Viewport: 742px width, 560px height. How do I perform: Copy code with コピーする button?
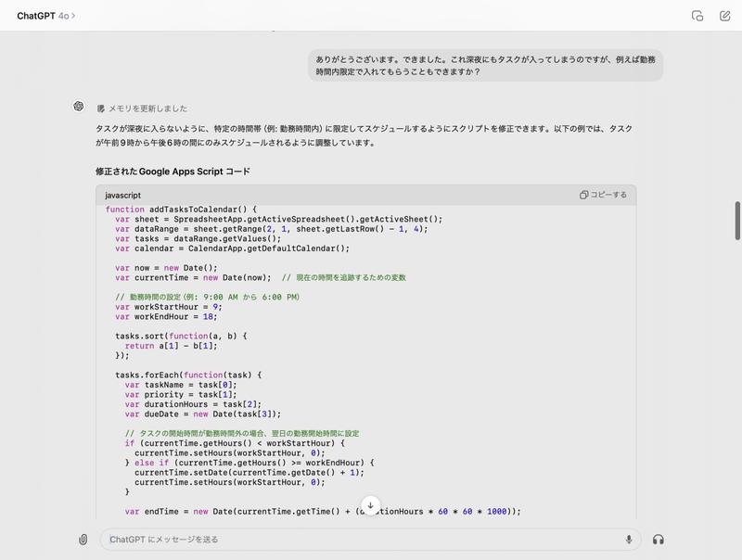603,195
